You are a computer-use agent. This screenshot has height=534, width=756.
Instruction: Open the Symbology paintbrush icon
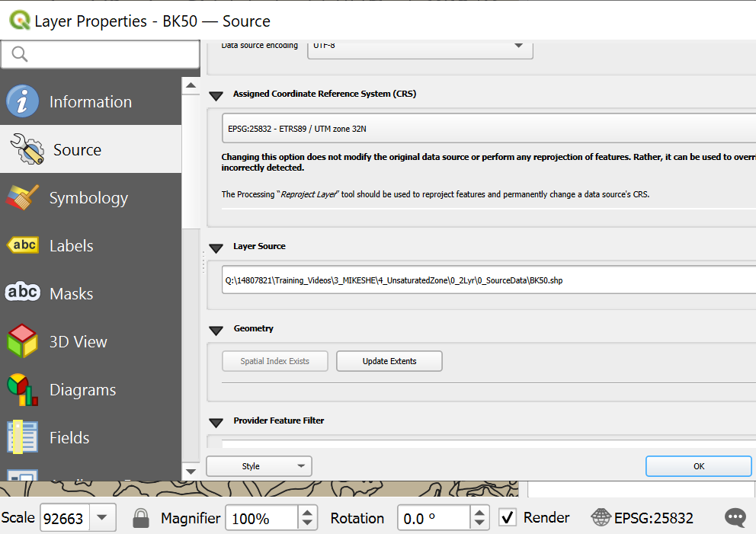(22, 197)
